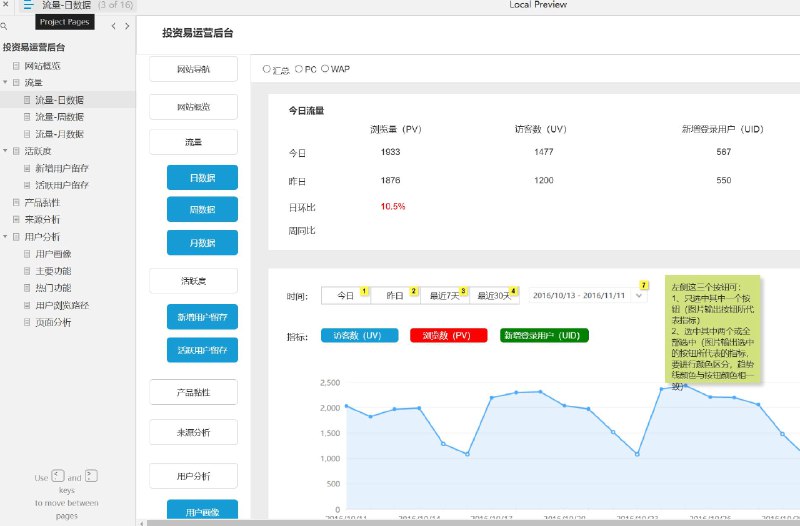Click the blue 用户画像 button
The width and height of the screenshot is (800, 526).
point(202,510)
